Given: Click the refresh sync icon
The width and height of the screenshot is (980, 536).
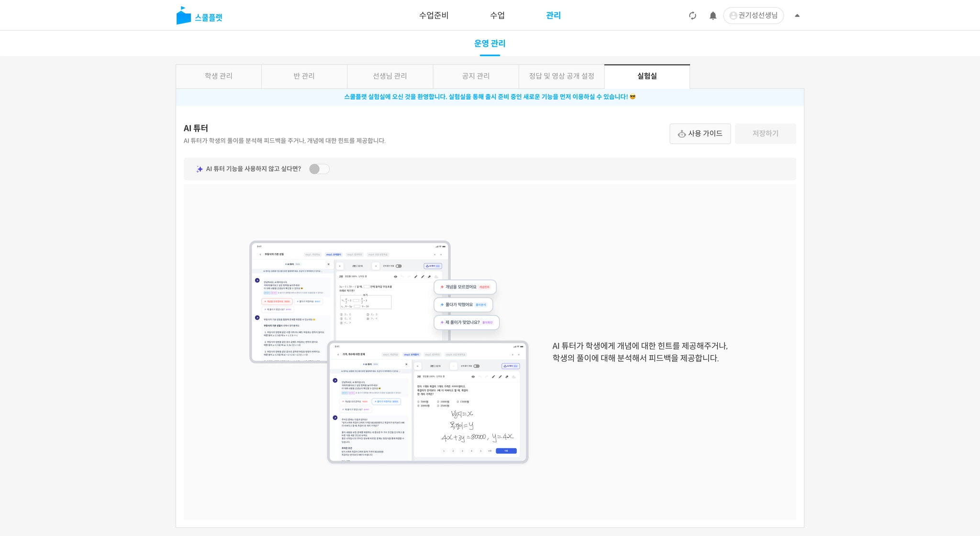Looking at the screenshot, I should (x=692, y=16).
